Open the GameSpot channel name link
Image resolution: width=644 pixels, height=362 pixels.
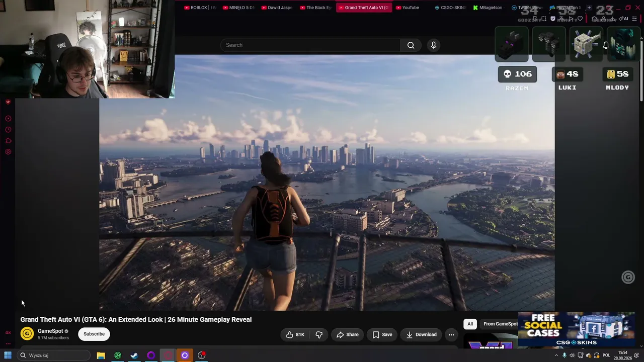[50, 331]
